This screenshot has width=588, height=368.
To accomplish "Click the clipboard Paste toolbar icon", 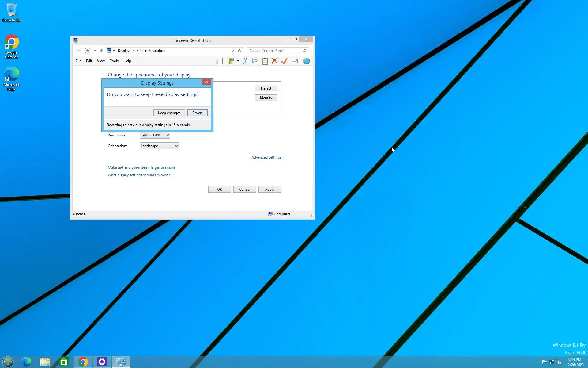I will pos(265,61).
